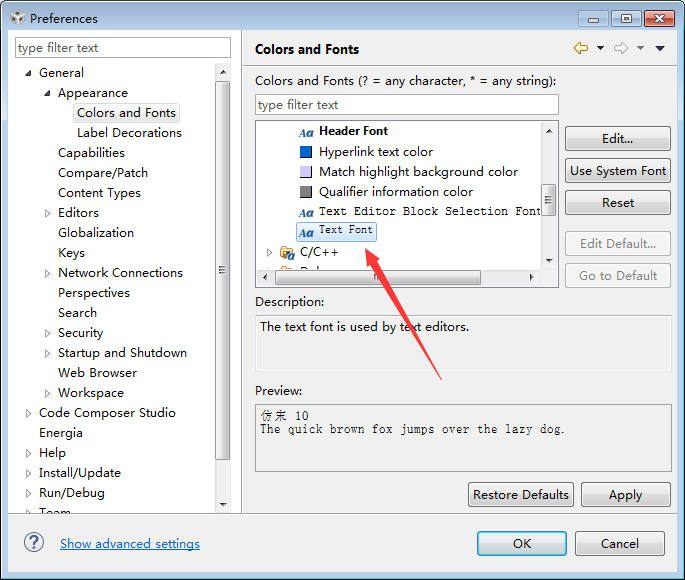Screen dimensions: 685x580
Task: Expand the C/C++ fonts category
Action: (x=269, y=252)
